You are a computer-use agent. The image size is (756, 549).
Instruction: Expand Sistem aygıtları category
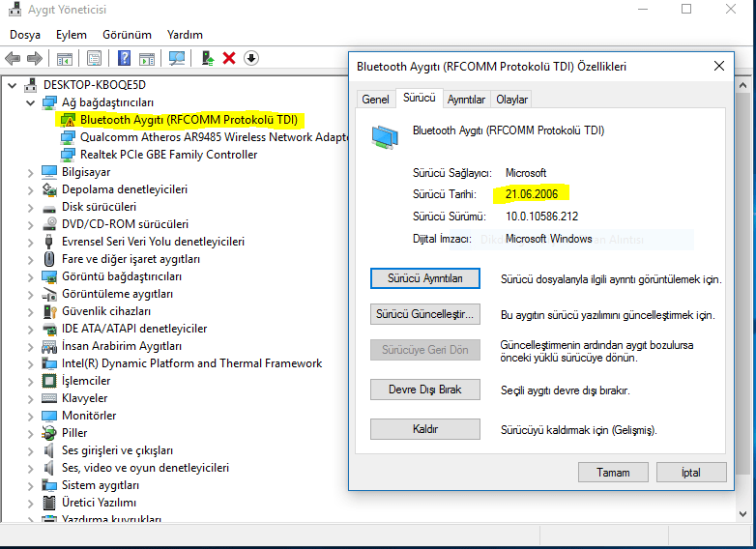point(30,486)
